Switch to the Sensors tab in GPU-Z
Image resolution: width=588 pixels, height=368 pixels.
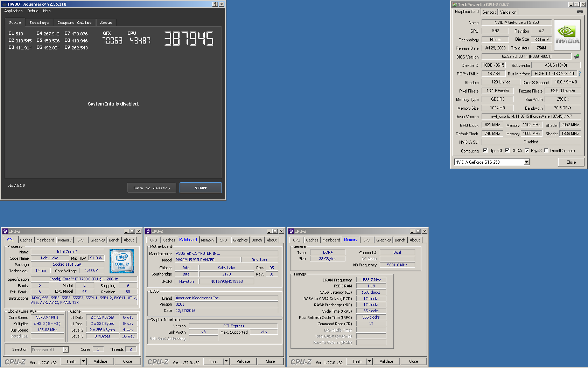[x=489, y=12]
